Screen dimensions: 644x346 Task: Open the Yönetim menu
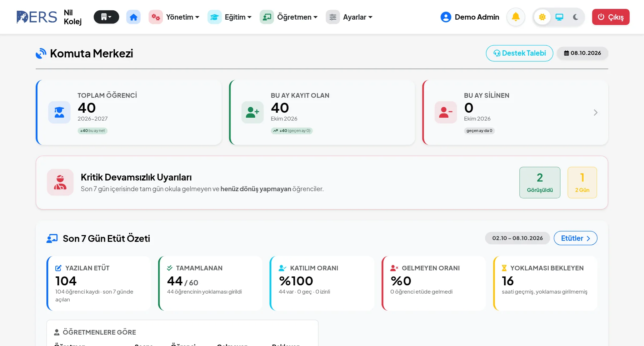point(174,17)
